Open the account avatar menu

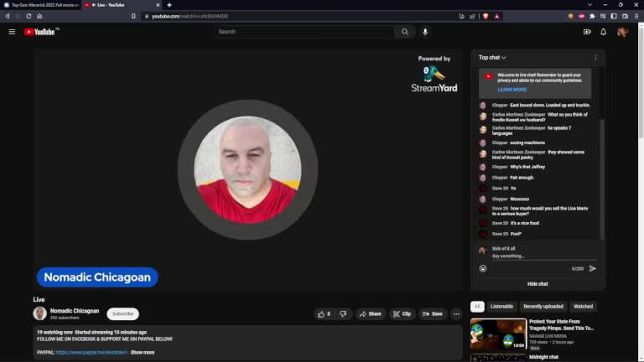click(622, 32)
